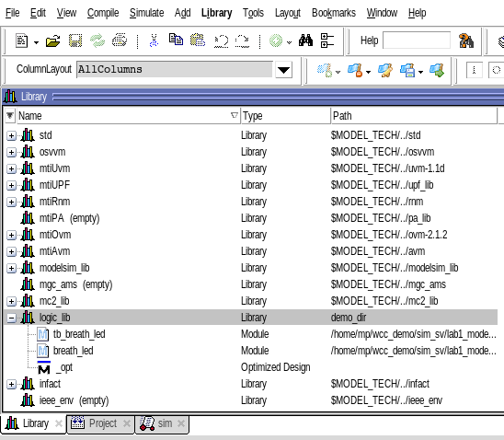Open the dropdown arrow beside New file
The width and height of the screenshot is (504, 440).
point(36,42)
